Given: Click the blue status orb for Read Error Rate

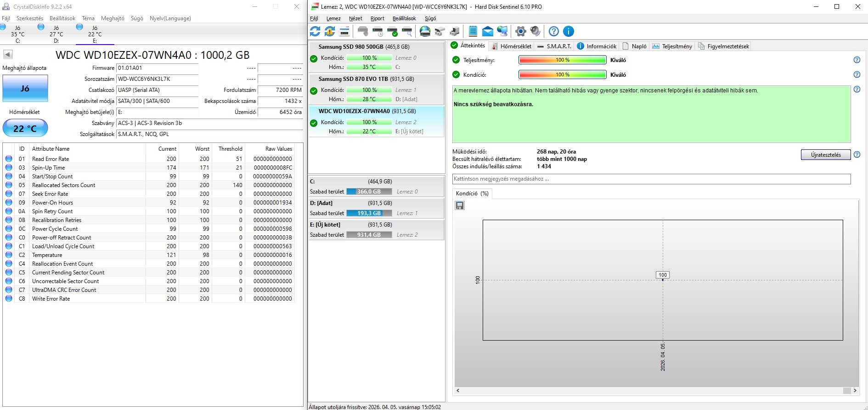Looking at the screenshot, I should [9, 159].
